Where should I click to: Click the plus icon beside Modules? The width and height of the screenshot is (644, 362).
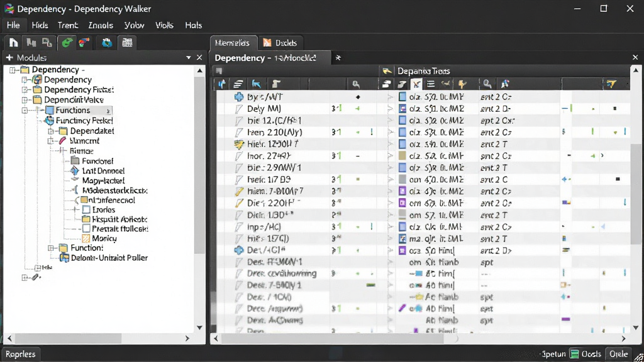(9, 58)
